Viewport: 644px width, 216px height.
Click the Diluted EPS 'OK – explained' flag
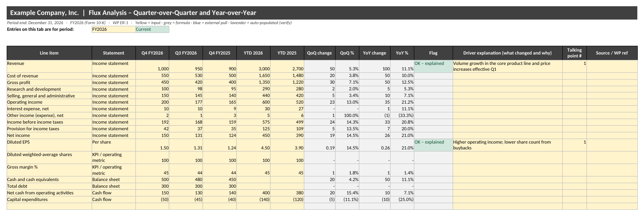click(x=434, y=145)
